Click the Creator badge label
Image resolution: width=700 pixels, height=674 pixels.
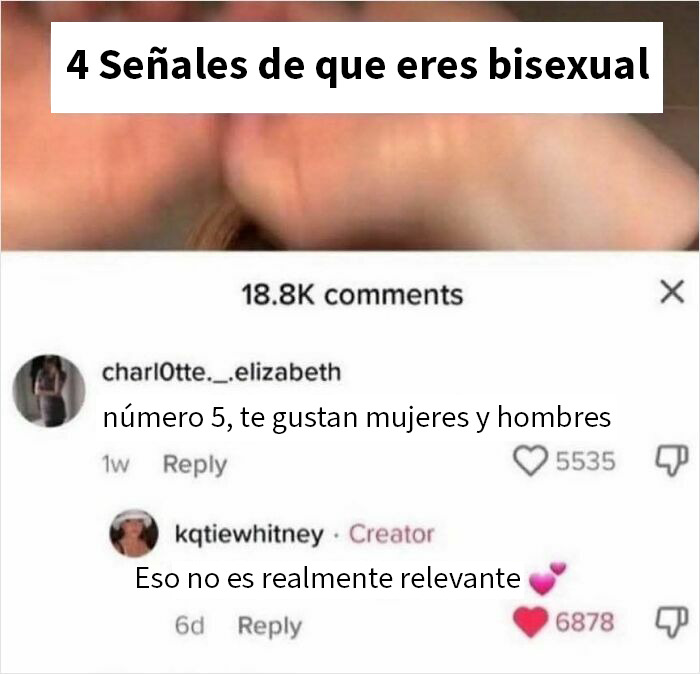pos(391,534)
